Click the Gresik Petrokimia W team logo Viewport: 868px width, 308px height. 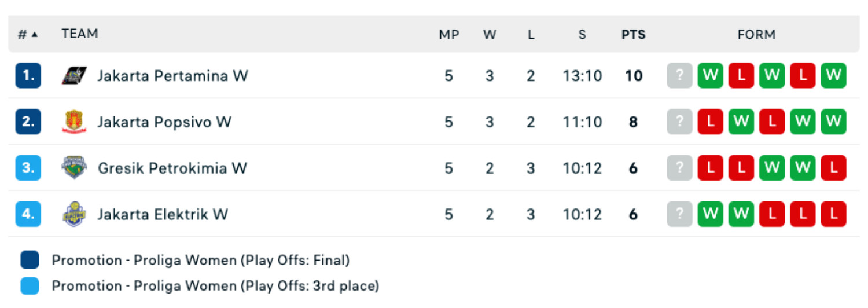(74, 168)
